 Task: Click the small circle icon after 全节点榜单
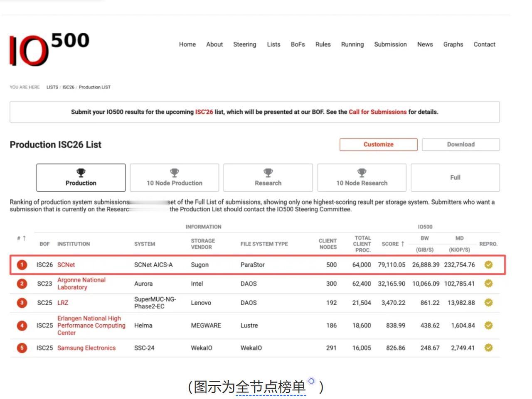[x=311, y=381]
